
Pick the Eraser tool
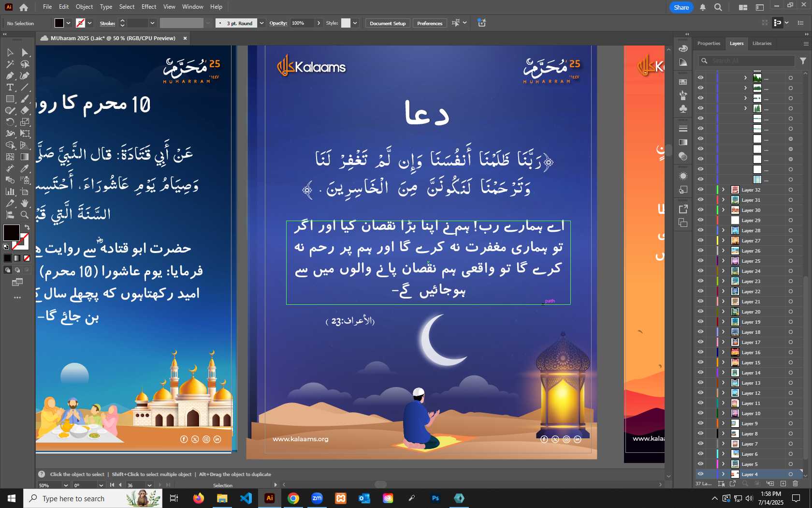coord(25,110)
